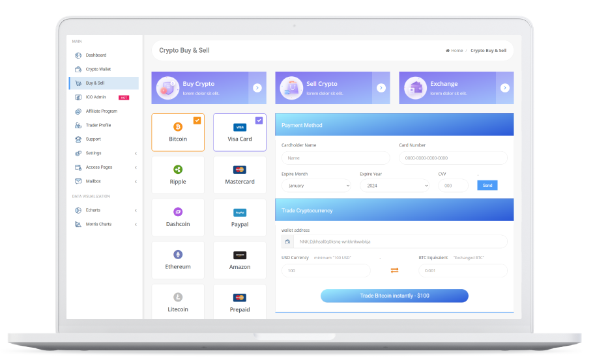595x364 pixels.
Task: Click the Exchange card arrow
Action: [x=504, y=88]
